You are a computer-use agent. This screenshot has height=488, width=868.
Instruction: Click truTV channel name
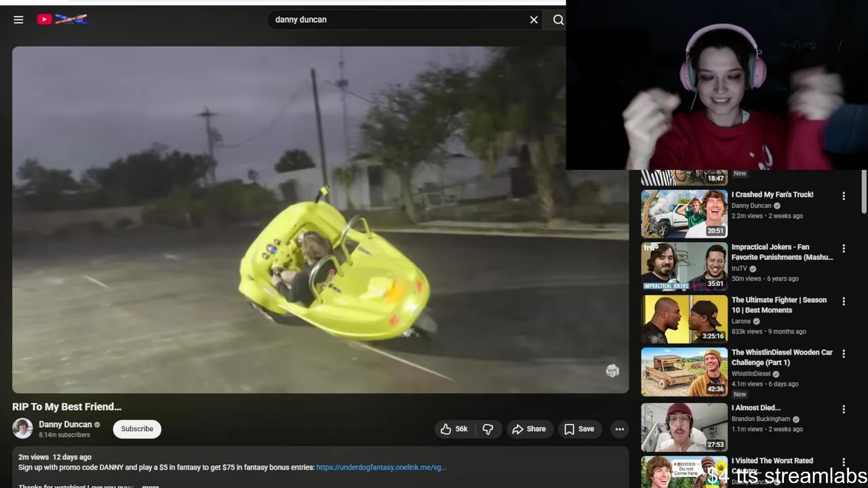tap(739, 268)
